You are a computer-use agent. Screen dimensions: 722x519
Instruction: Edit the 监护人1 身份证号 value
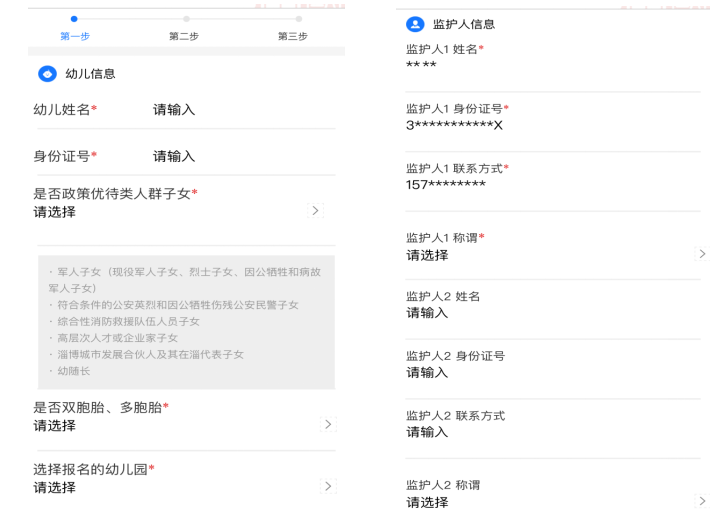454,125
